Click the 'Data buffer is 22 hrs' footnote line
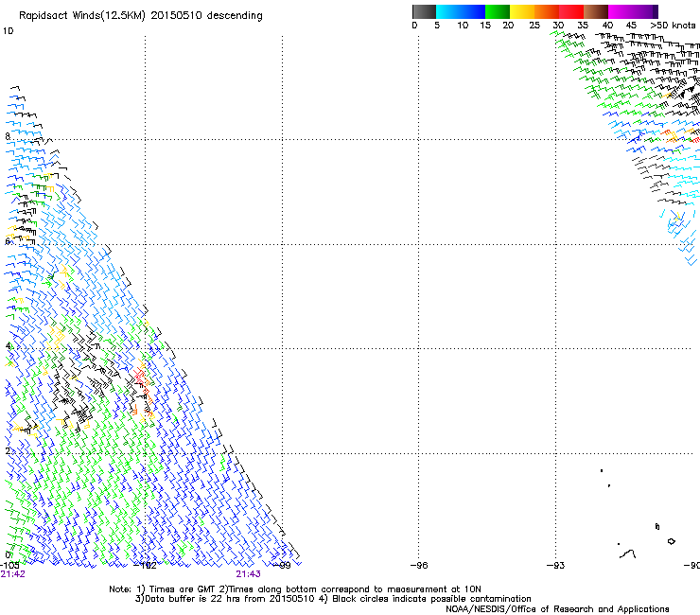Image resolution: width=700 pixels, height=615 pixels. click(x=333, y=599)
